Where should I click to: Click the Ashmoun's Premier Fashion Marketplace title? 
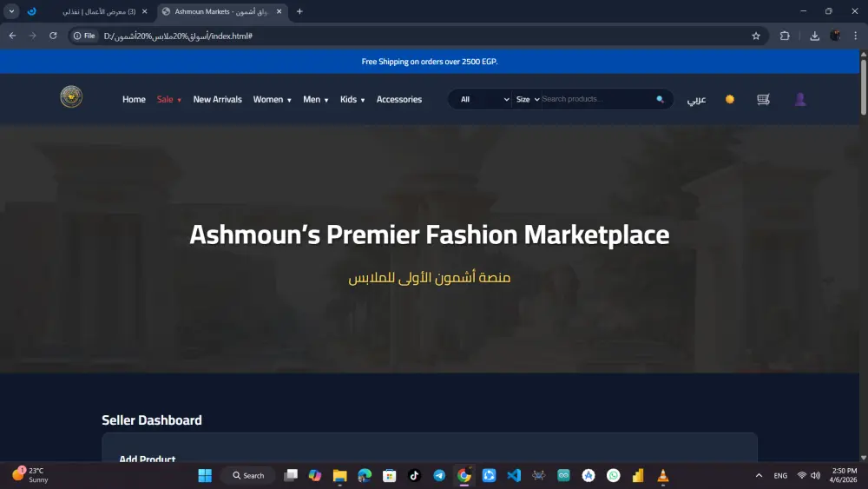(429, 235)
